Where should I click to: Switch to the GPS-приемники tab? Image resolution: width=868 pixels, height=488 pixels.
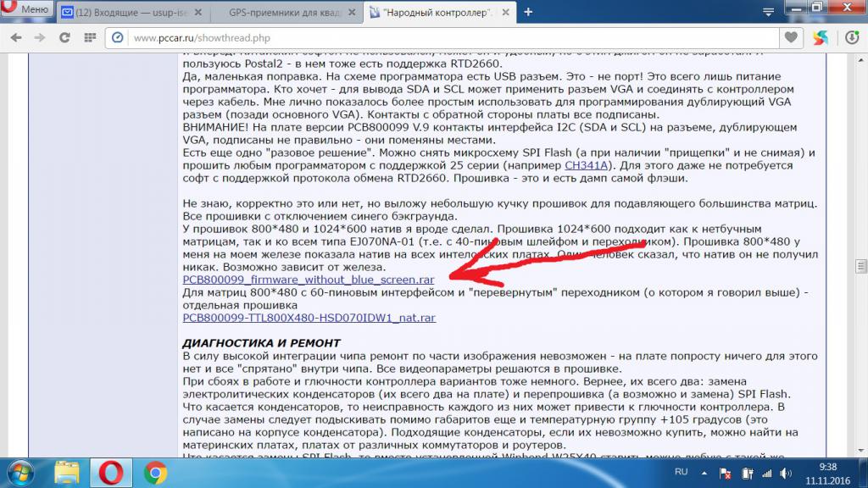pyautogui.click(x=286, y=12)
